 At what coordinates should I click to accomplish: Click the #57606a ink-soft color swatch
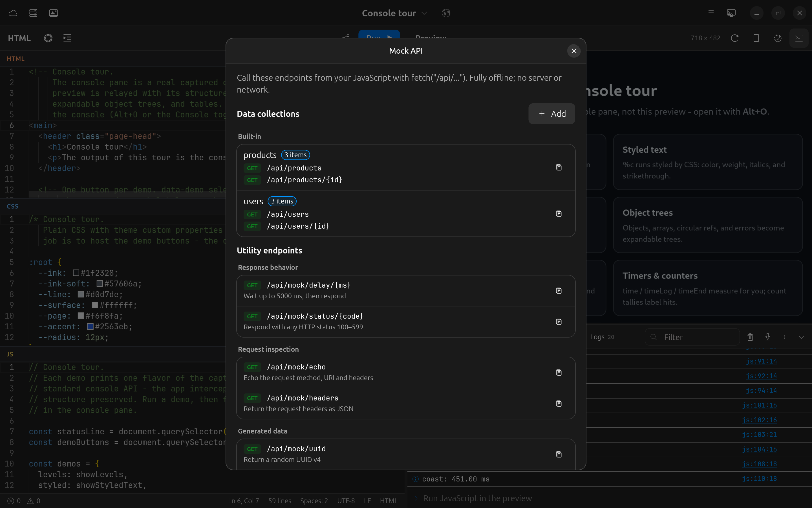pos(100,284)
